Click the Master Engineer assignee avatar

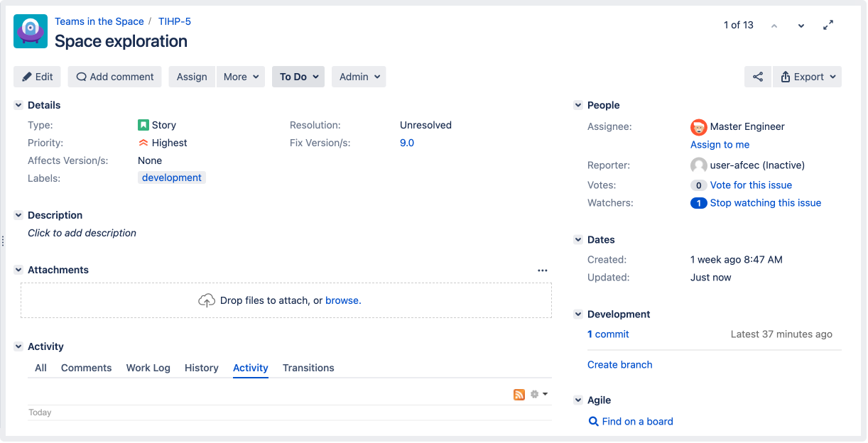click(x=698, y=127)
